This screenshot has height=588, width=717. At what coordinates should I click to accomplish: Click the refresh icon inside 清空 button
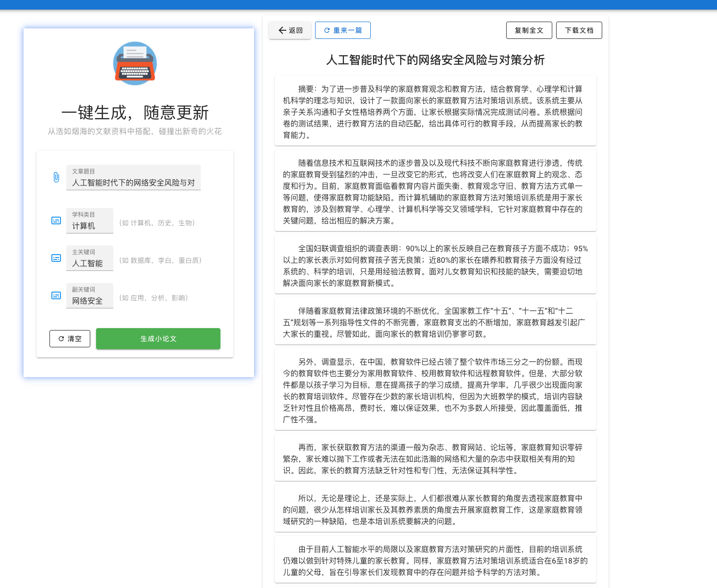click(61, 338)
